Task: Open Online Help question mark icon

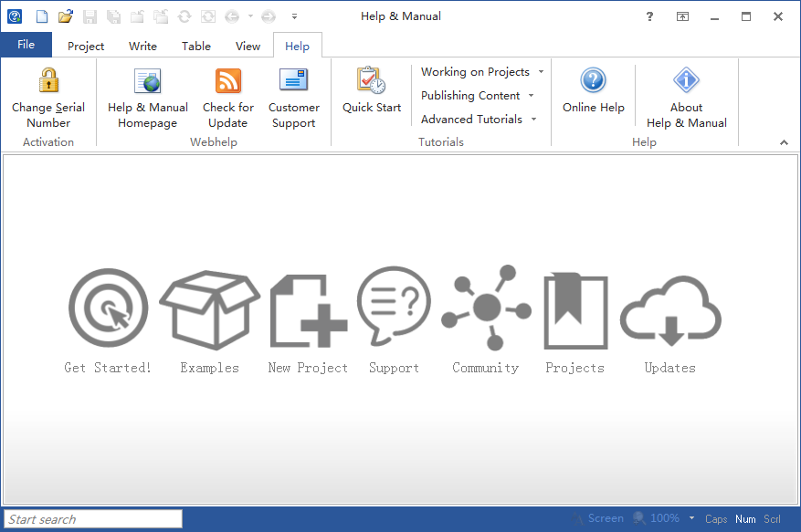Action: tap(593, 80)
